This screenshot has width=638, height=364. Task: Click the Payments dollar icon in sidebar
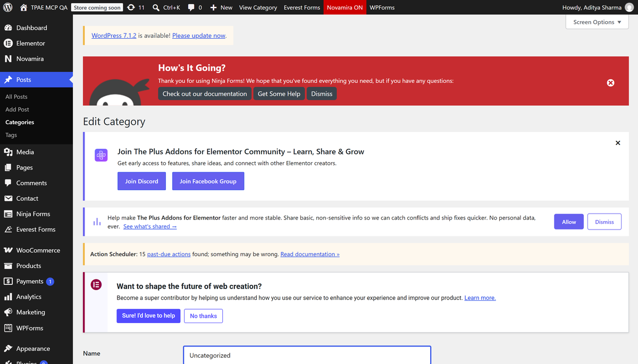(8, 281)
